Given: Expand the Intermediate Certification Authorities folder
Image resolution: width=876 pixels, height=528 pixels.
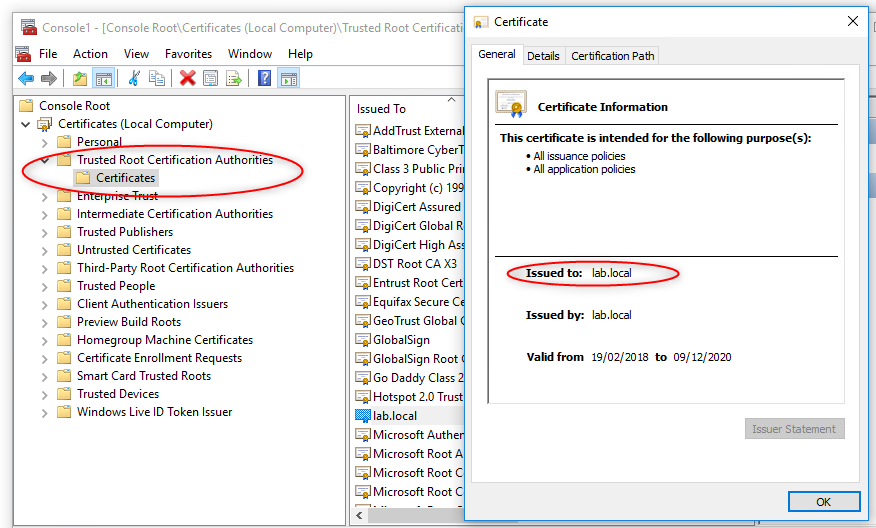Looking at the screenshot, I should pos(44,214).
